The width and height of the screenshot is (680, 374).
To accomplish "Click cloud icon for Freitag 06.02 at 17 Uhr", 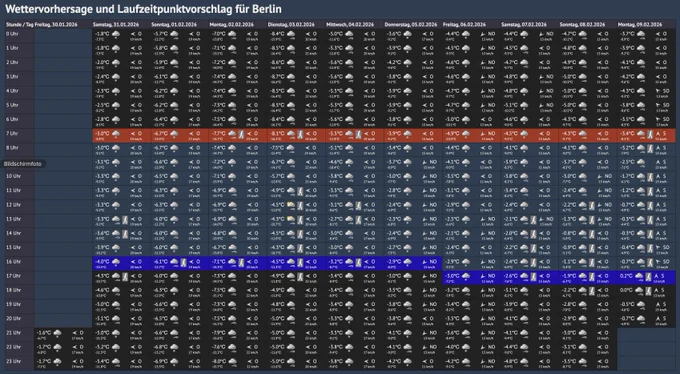I will [x=466, y=276].
